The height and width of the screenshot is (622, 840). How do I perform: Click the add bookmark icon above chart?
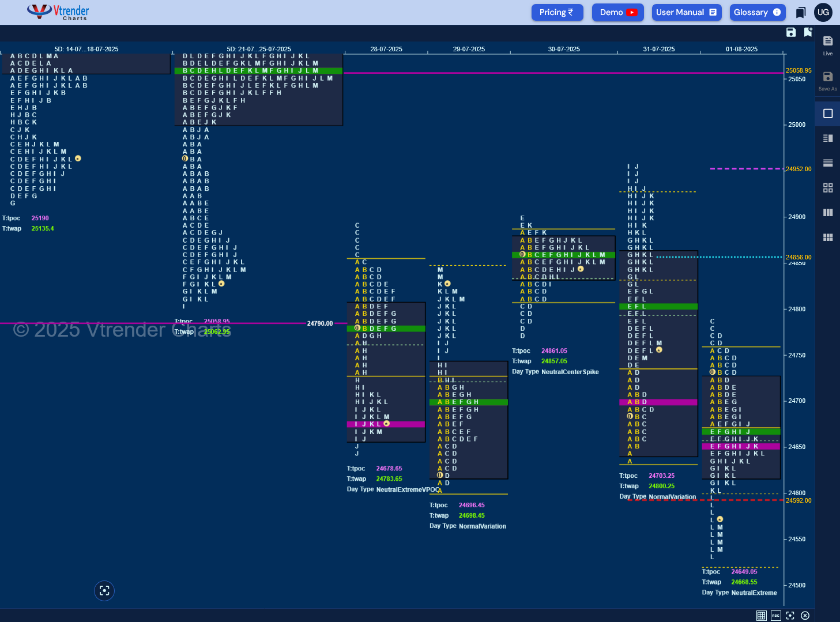[x=808, y=32]
